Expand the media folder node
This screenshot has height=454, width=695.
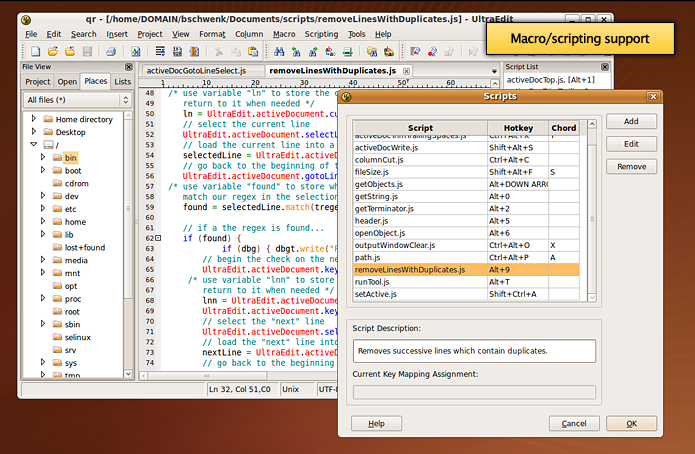[x=43, y=259]
